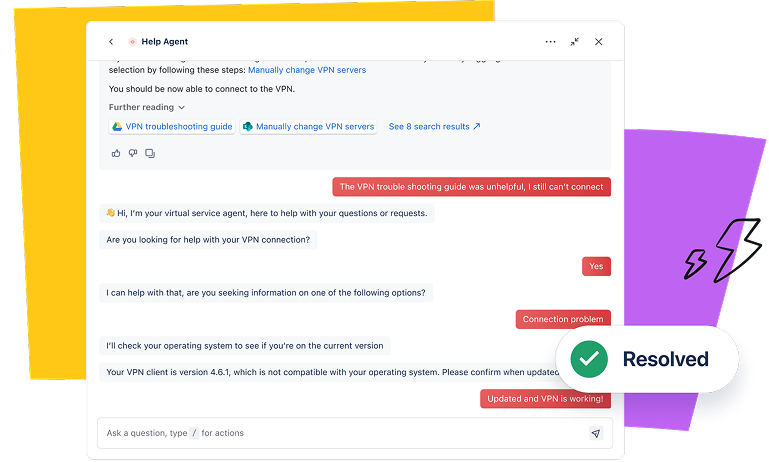769x462 pixels.
Task: Select the Updated and VPN is working! message
Action: (x=545, y=399)
